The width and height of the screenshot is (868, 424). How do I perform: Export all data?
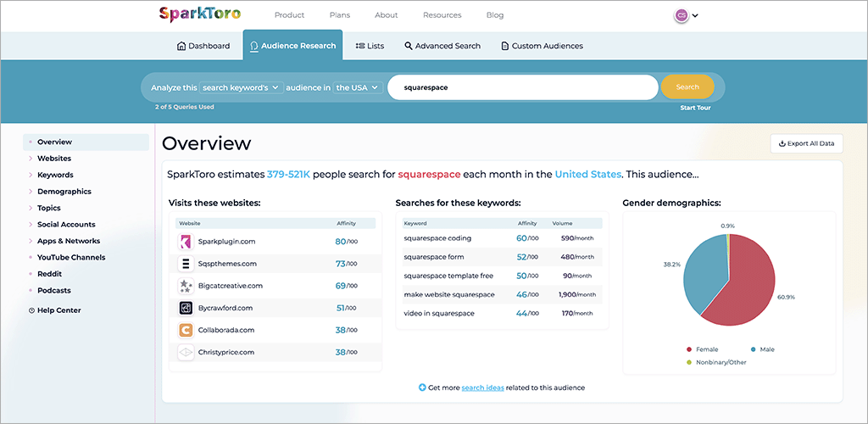807,143
